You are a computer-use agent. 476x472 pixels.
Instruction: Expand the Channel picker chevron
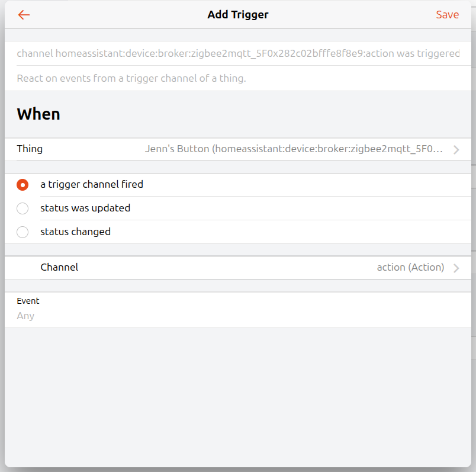click(456, 268)
